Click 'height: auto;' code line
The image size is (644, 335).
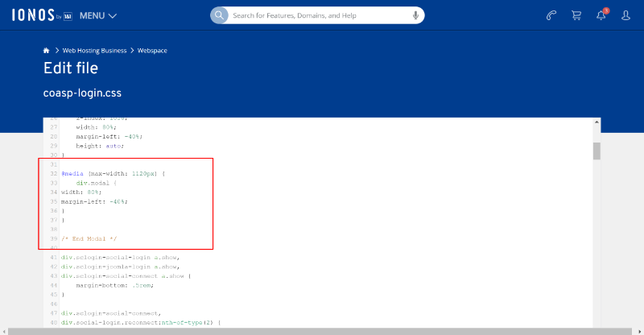point(100,146)
